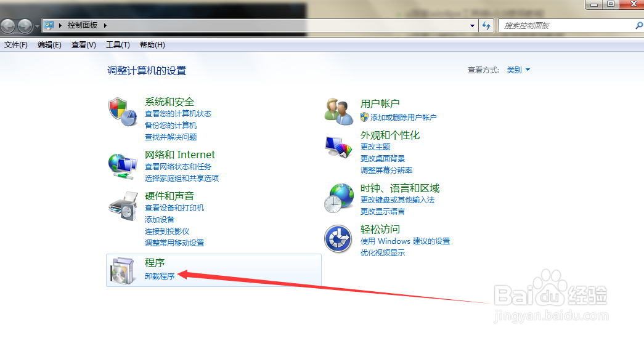
Task: Open the Clock, Language and Region globe icon
Action: (338, 198)
